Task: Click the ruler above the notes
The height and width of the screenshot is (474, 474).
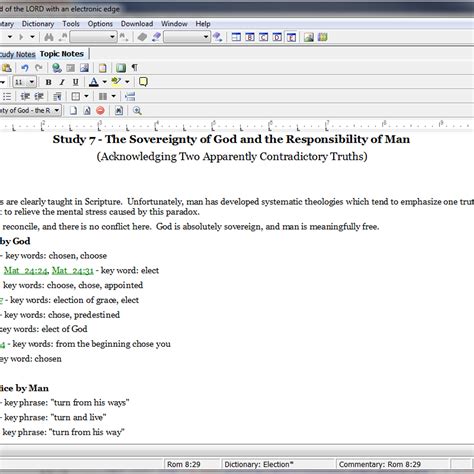Action: click(237, 125)
